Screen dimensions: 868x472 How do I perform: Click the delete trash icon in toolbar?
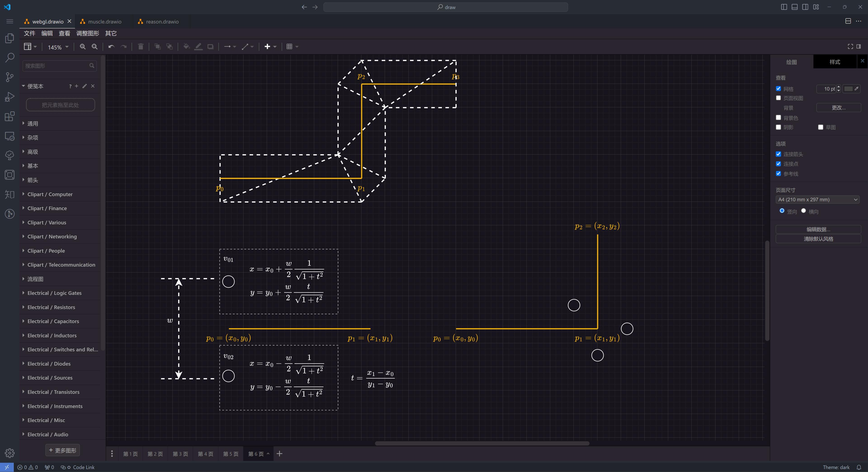pyautogui.click(x=141, y=47)
